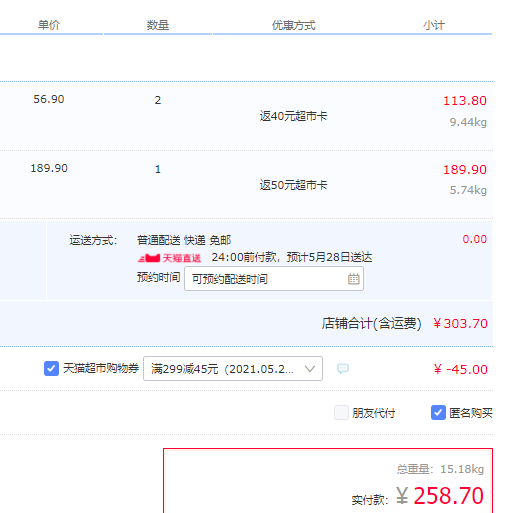Click the 返50元超市卡 promotion text
525x513 pixels.
[x=293, y=185]
